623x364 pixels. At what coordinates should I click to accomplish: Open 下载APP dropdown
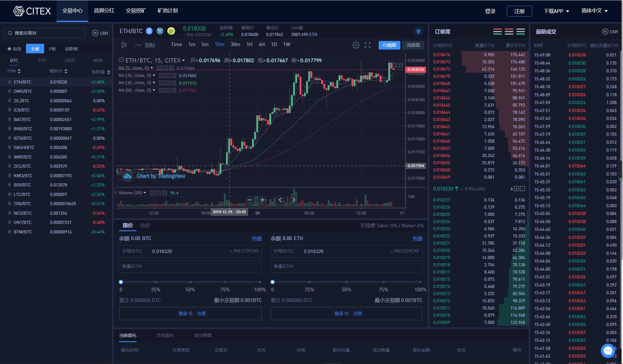pyautogui.click(x=556, y=11)
